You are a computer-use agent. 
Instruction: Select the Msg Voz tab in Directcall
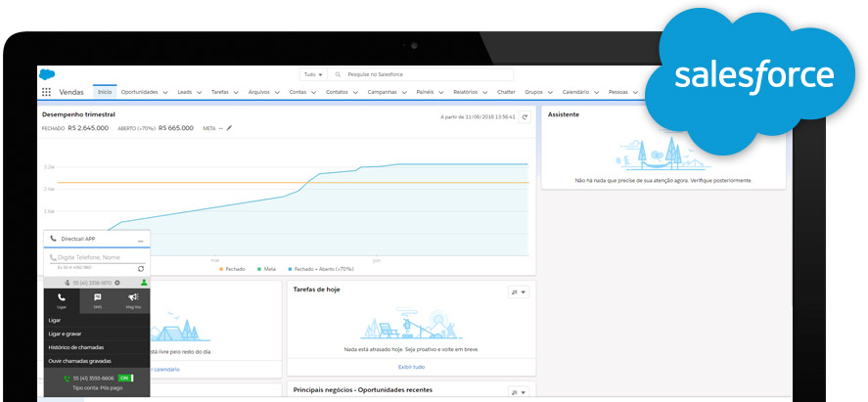point(133,301)
